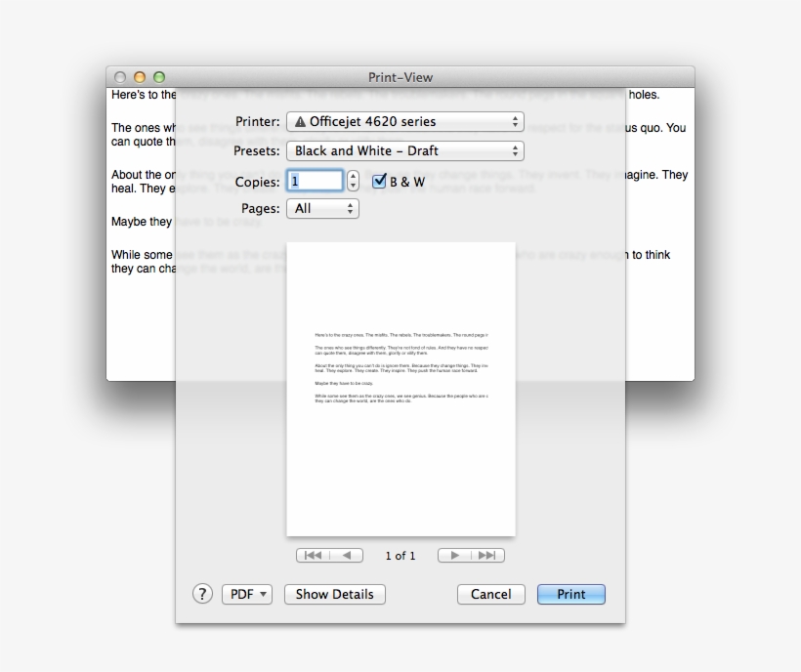801x672 pixels.
Task: Select the Copies input field
Action: point(315,180)
